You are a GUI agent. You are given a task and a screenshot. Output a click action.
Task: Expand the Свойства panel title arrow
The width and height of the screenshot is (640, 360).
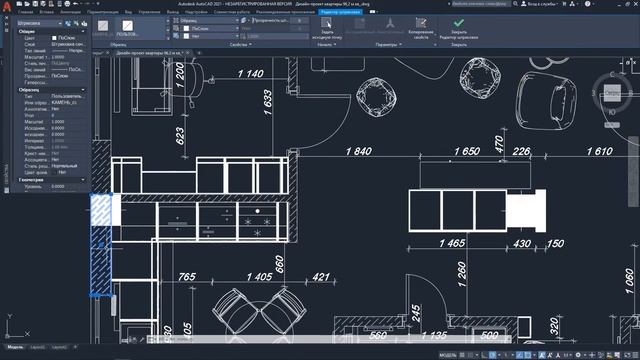point(250,44)
